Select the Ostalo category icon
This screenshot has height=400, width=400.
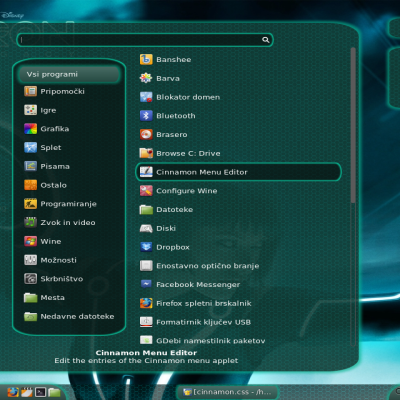[30, 185]
